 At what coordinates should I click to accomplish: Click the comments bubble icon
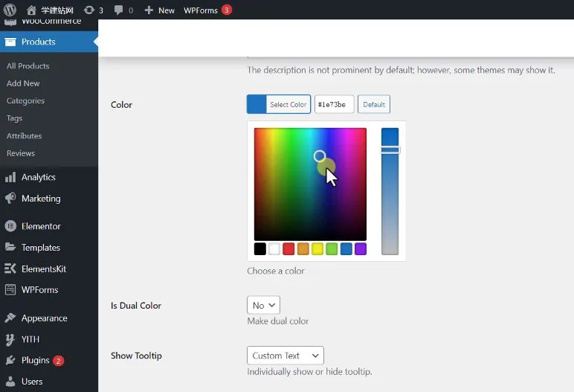click(119, 10)
